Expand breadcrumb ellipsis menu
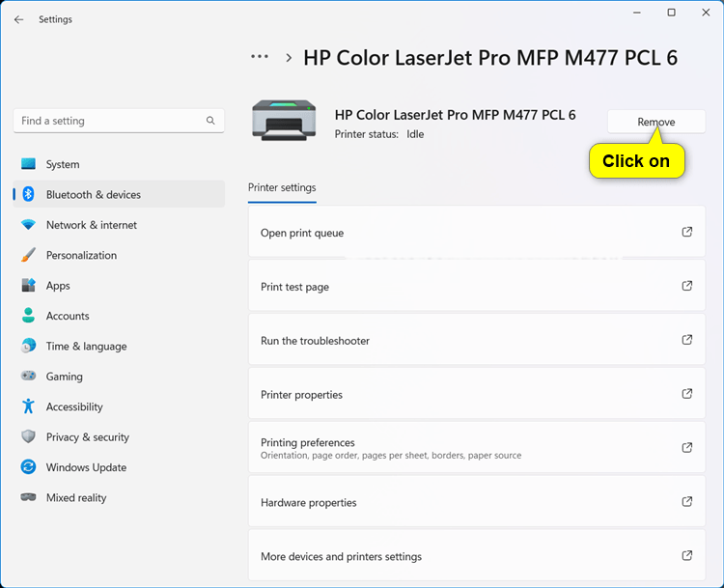Image resolution: width=724 pixels, height=588 pixels. [260, 57]
